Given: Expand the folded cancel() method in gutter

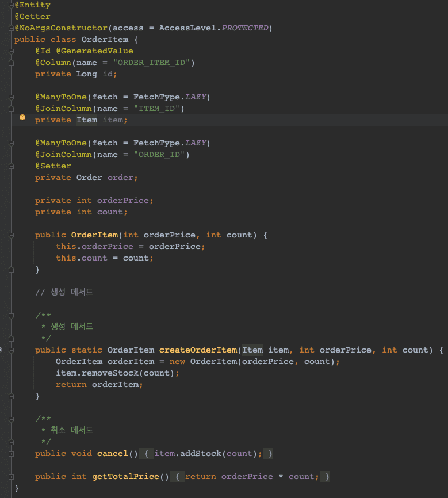Looking at the screenshot, I should (11, 454).
